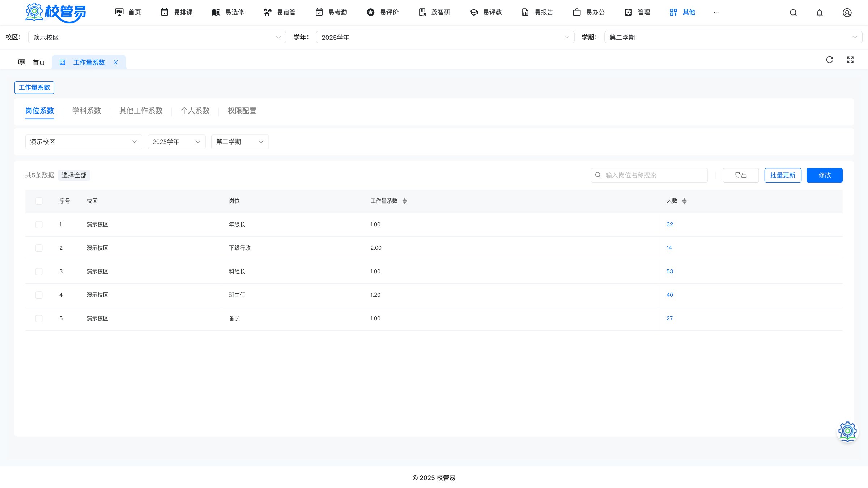Open the top 学期 dropdown
868x488 pixels.
click(x=733, y=37)
